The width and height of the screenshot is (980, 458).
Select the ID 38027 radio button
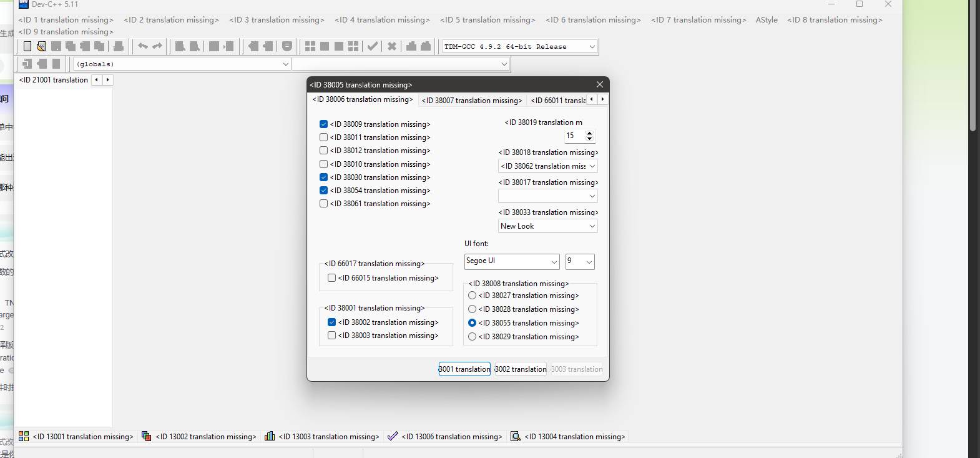(x=472, y=296)
